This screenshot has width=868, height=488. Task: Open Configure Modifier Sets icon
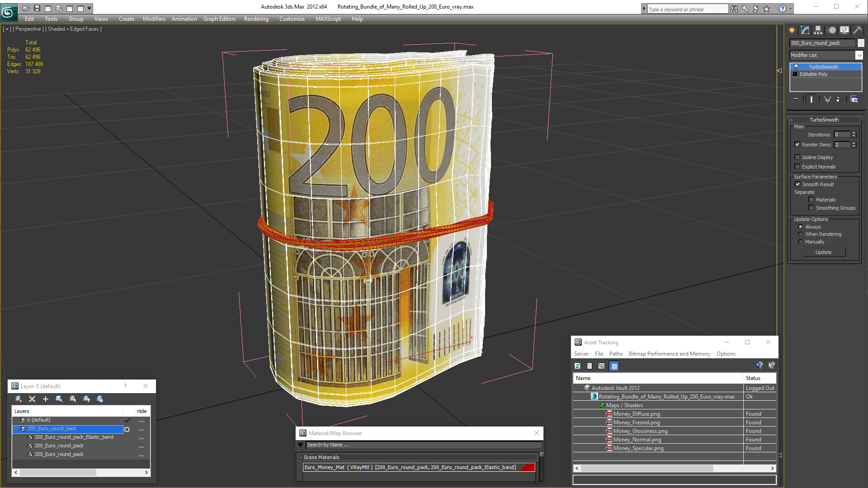pyautogui.click(x=854, y=99)
